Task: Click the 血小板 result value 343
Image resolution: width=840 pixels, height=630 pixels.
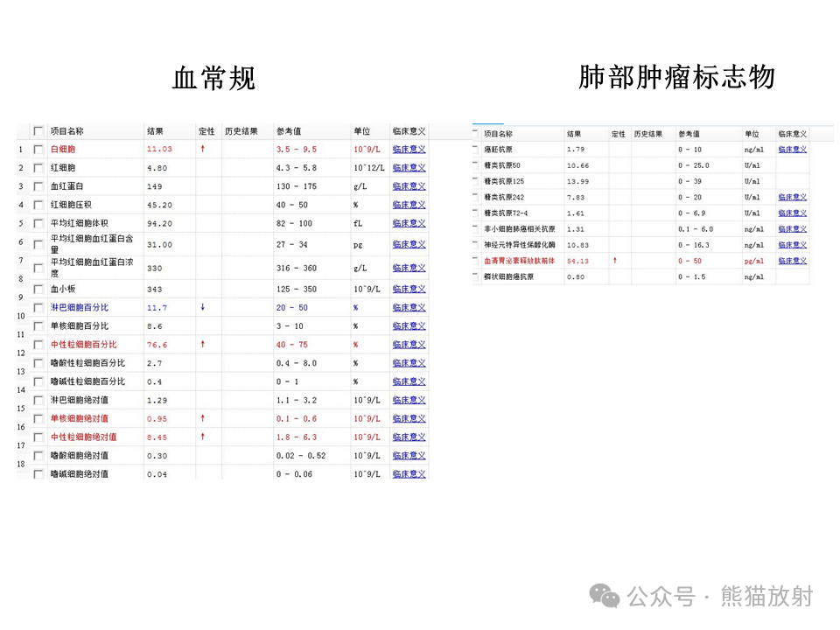Action: click(154, 290)
